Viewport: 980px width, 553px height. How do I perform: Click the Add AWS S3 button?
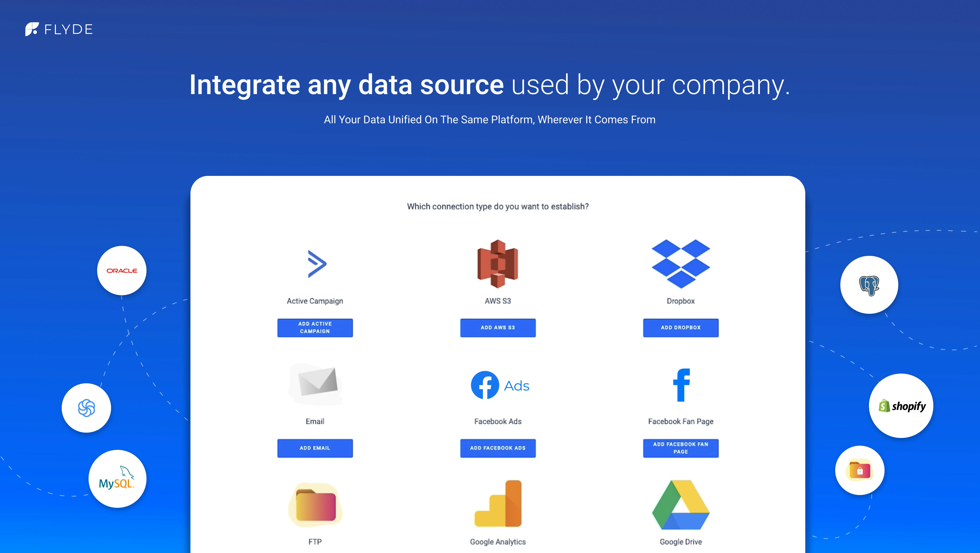coord(497,328)
